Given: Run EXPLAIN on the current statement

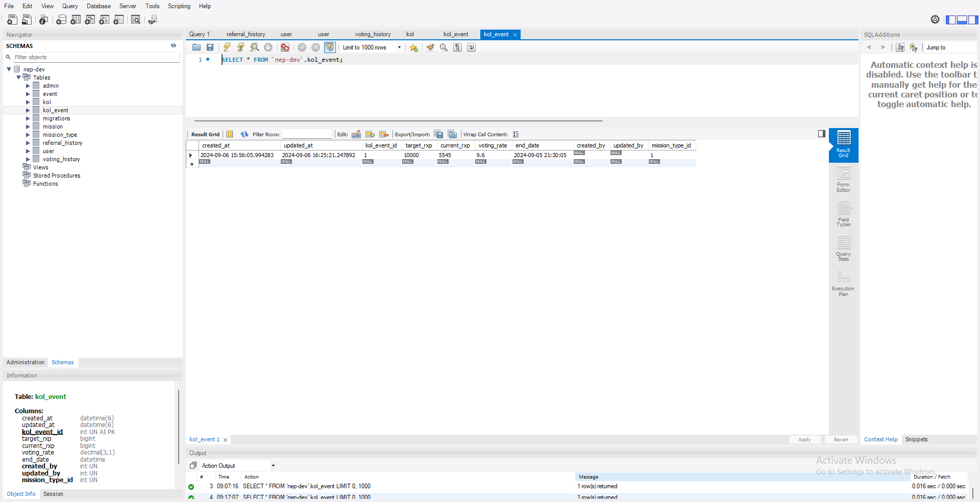Looking at the screenshot, I should coord(255,47).
